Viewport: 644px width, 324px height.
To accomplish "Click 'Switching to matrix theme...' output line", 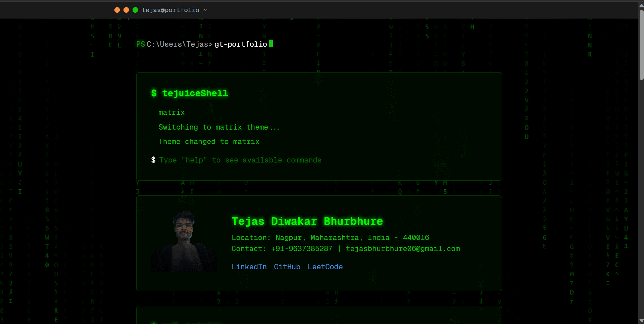I will (x=218, y=127).
